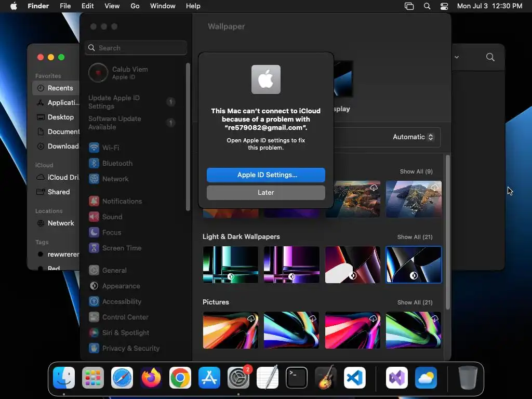Select Desktop in Finder window sidebar
The width and height of the screenshot is (532, 399).
click(56, 117)
